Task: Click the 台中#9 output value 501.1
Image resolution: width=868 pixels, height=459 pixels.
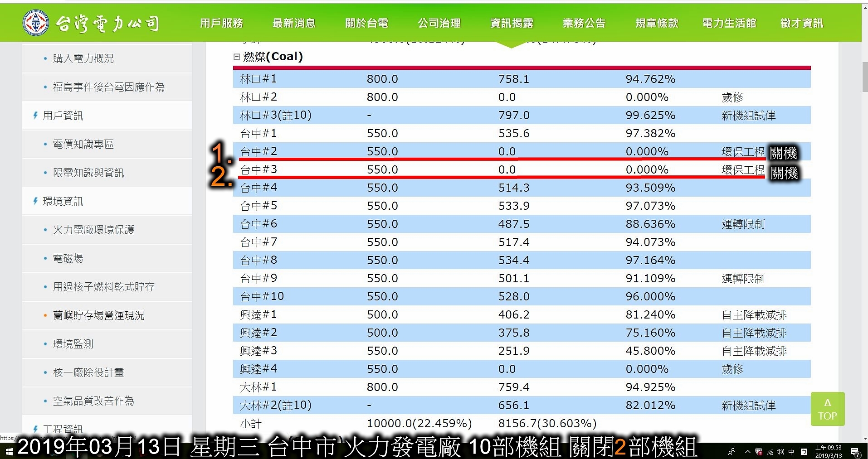Action: coord(514,278)
